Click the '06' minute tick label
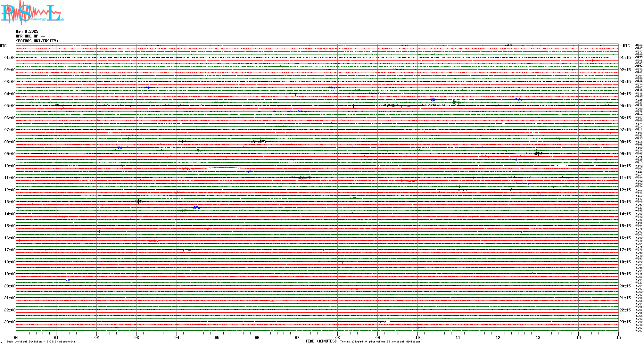The image size is (644, 346). [257, 337]
